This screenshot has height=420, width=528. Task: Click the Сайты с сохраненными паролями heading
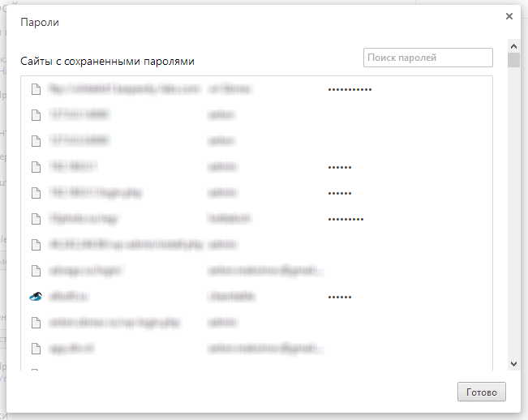(x=107, y=61)
